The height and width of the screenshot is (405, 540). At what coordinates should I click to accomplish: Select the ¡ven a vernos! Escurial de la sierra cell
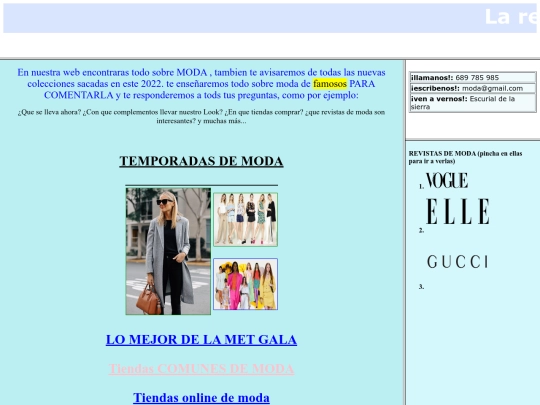[472, 103]
